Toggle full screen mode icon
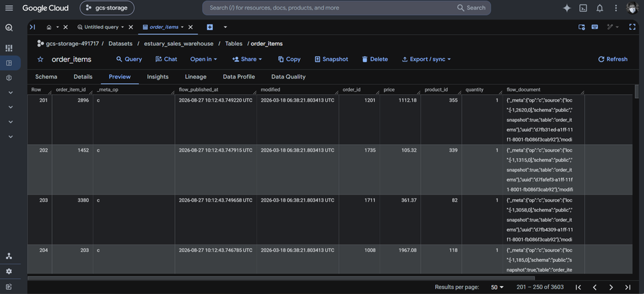Viewport: 644px width, 294px height. (x=633, y=27)
